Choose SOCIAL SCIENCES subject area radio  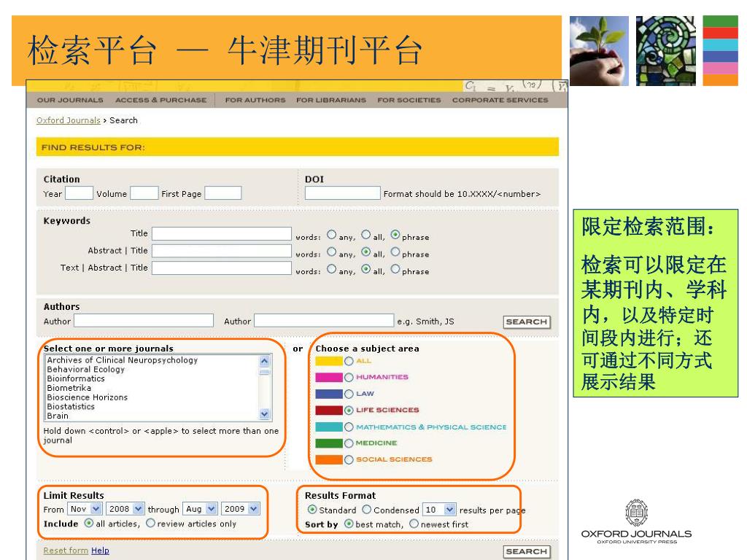(349, 460)
